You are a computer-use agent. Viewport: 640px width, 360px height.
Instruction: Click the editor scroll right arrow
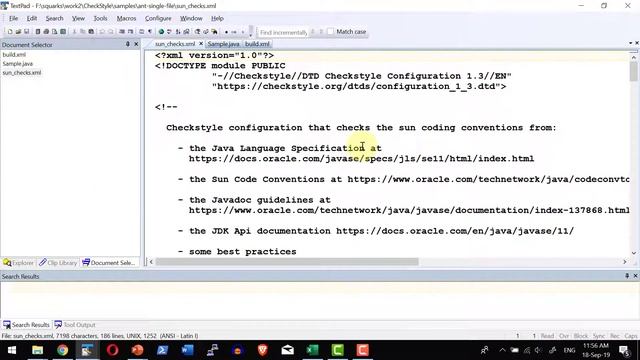624,262
